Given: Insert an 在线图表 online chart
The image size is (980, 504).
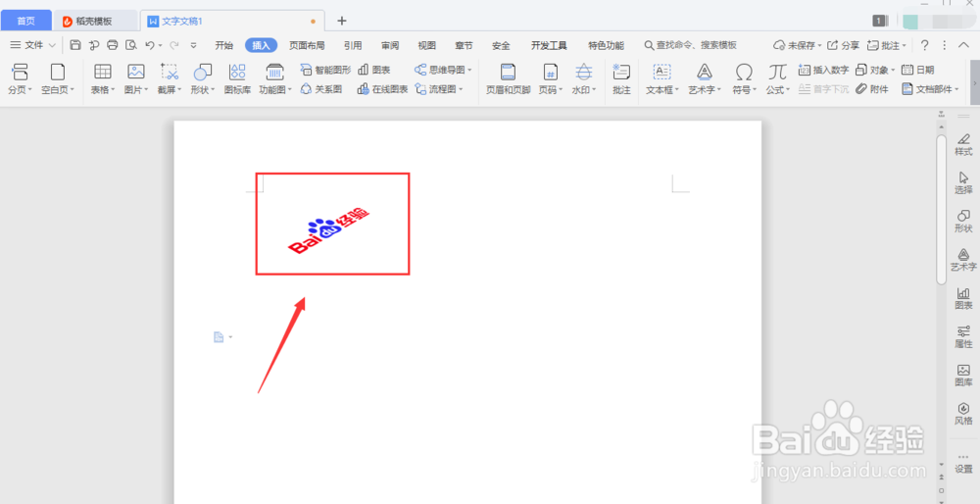Looking at the screenshot, I should pos(382,89).
